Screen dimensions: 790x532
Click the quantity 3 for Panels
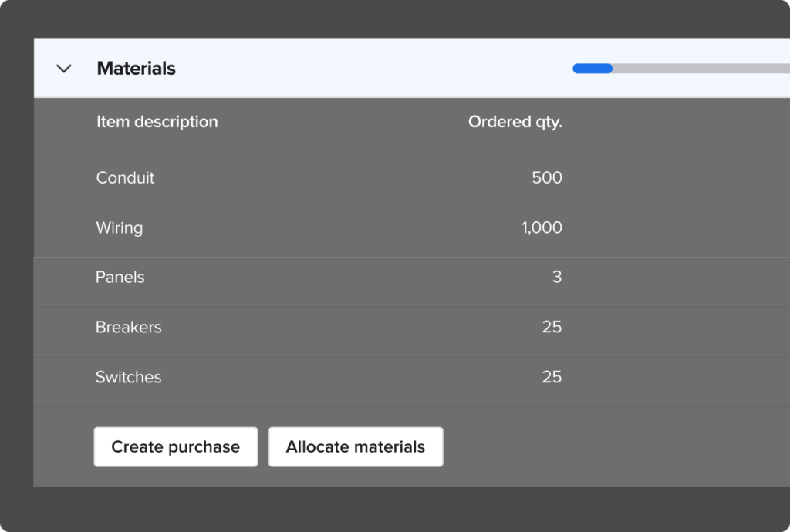click(x=557, y=277)
